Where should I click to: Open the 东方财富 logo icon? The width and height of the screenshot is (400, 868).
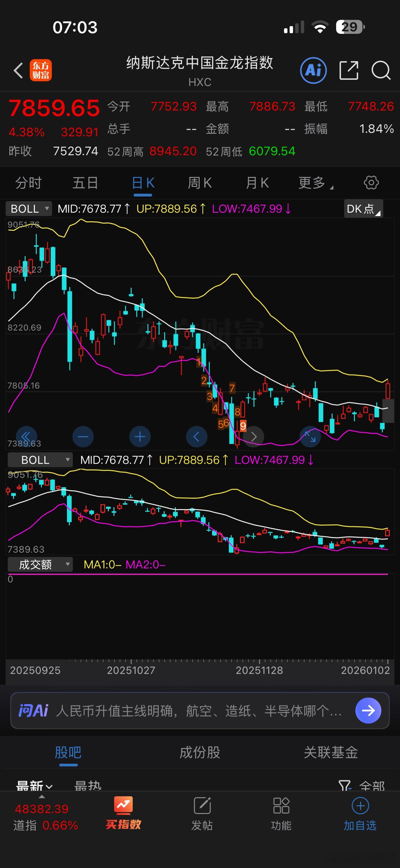pyautogui.click(x=41, y=70)
